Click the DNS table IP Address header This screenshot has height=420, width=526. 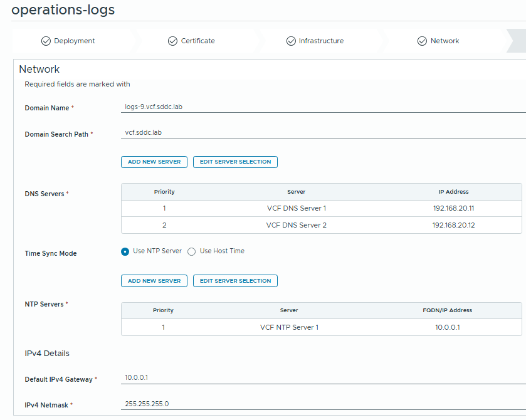tap(453, 192)
